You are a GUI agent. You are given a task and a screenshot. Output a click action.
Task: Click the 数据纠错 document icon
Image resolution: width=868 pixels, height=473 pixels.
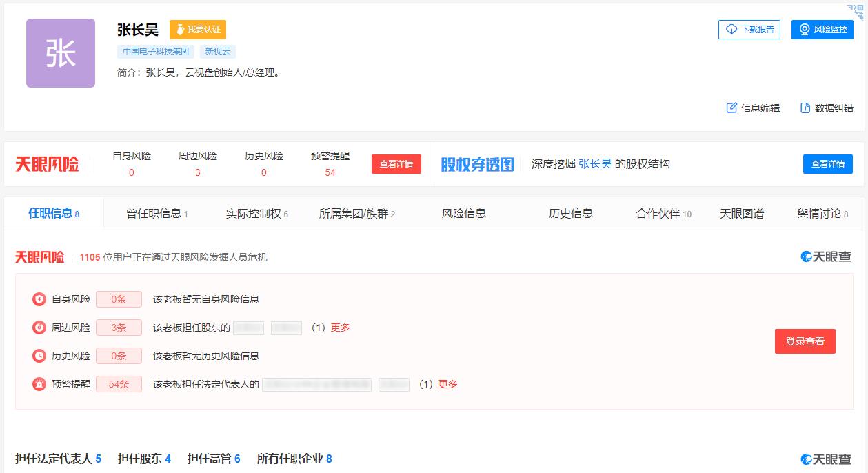(x=805, y=108)
